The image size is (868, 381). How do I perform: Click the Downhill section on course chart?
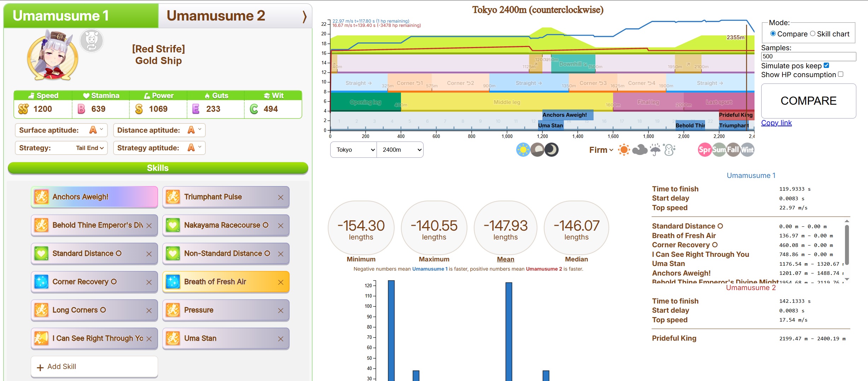(573, 64)
